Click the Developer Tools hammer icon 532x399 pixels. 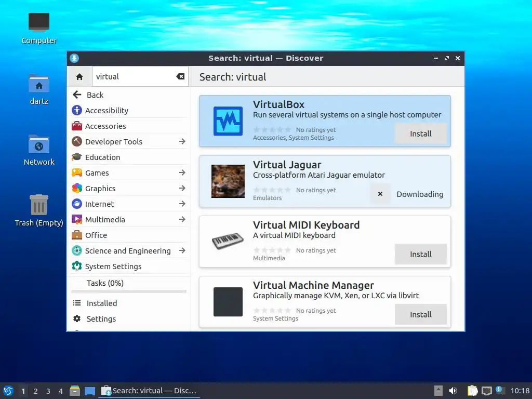pos(77,141)
